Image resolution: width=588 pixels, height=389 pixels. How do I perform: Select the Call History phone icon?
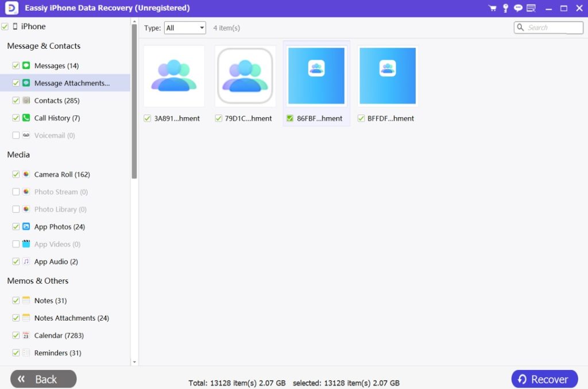coord(25,118)
